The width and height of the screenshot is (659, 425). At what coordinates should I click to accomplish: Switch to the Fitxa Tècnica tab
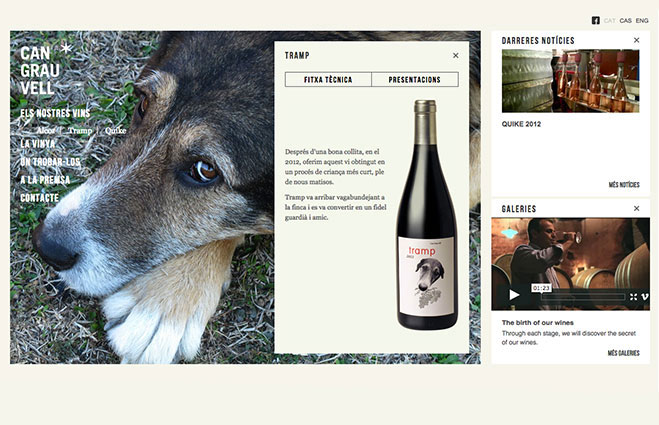pyautogui.click(x=328, y=79)
